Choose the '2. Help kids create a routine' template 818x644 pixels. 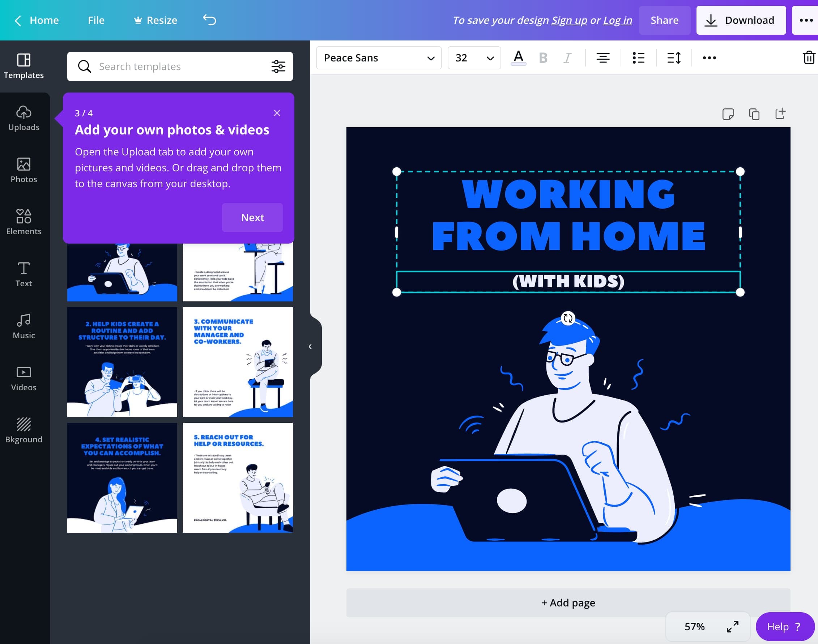coord(122,362)
